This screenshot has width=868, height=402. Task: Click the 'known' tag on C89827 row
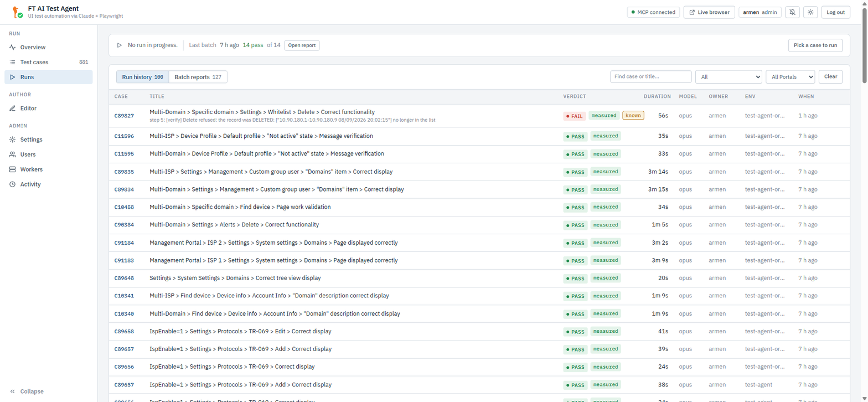[x=633, y=116]
